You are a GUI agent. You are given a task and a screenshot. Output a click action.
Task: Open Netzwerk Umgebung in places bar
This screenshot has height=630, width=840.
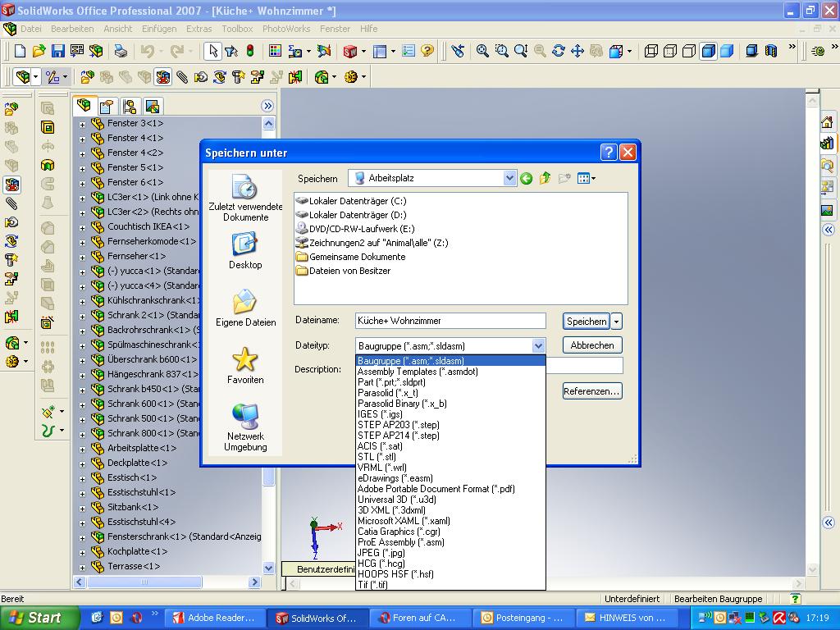[x=245, y=427]
